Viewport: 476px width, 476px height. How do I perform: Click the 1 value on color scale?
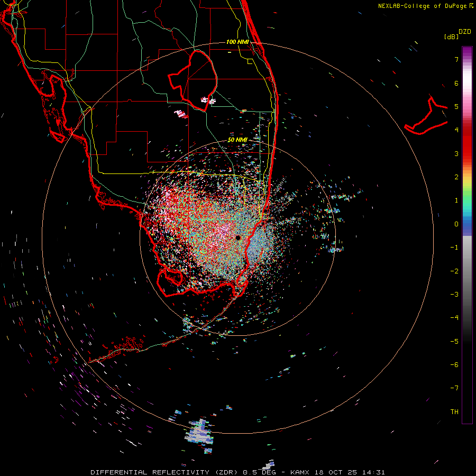[x=456, y=200]
